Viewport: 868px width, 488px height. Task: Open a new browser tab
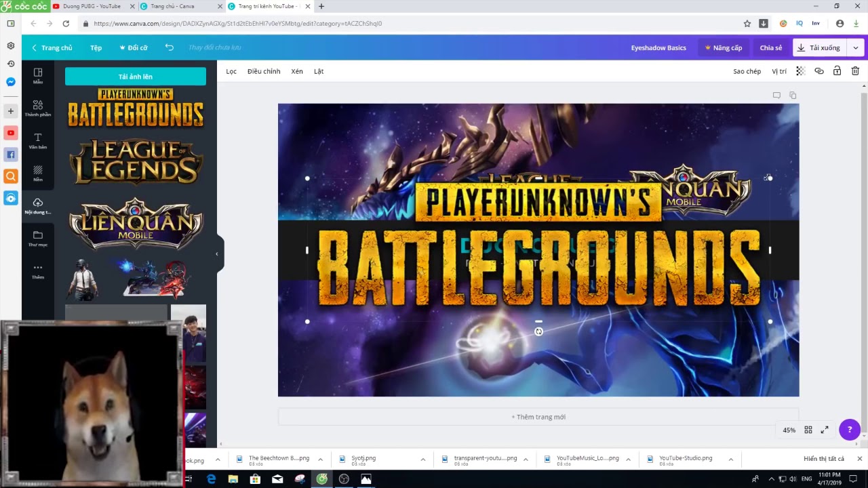pos(321,6)
